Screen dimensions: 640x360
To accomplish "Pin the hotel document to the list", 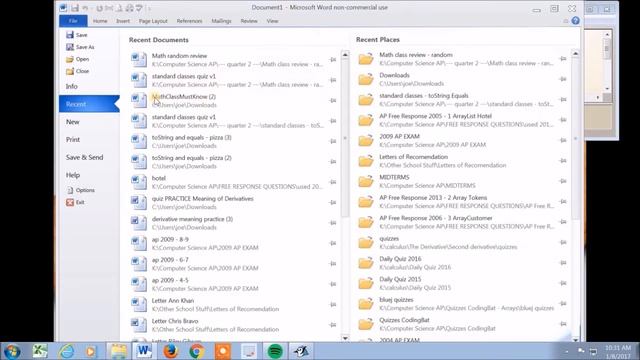I will click(333, 182).
